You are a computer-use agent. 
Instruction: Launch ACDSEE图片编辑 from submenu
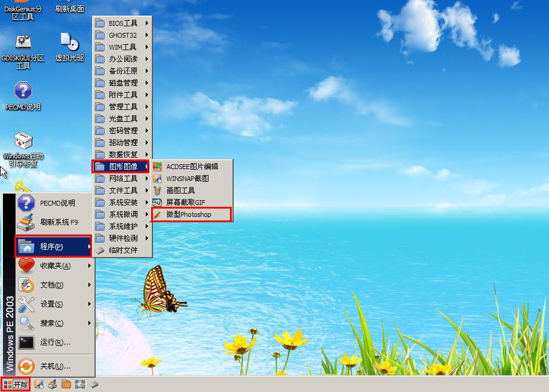pos(192,166)
